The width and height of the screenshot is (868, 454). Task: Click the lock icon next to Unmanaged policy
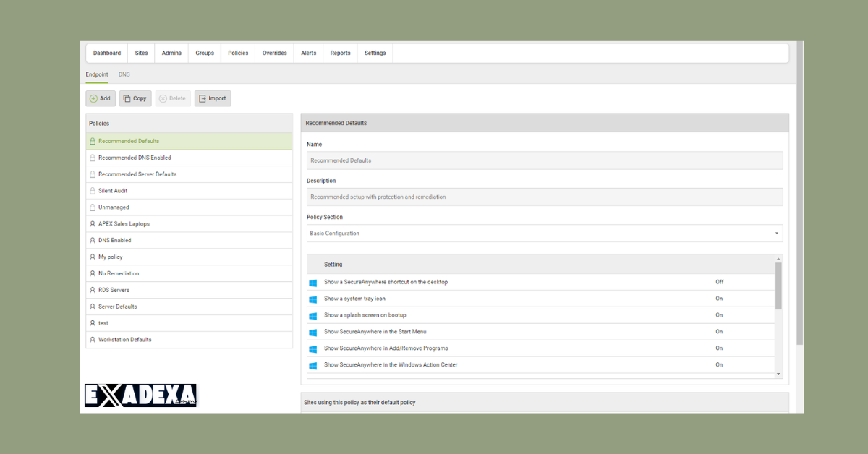coord(92,207)
